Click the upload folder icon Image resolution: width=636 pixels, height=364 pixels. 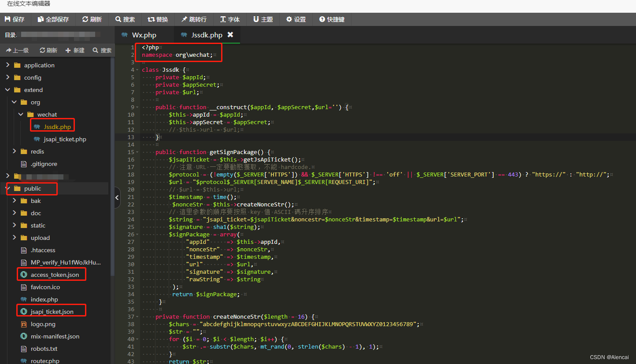[x=24, y=238]
